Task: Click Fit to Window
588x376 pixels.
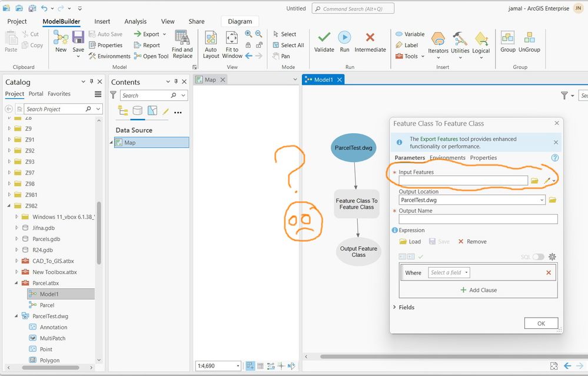Action: (232, 44)
